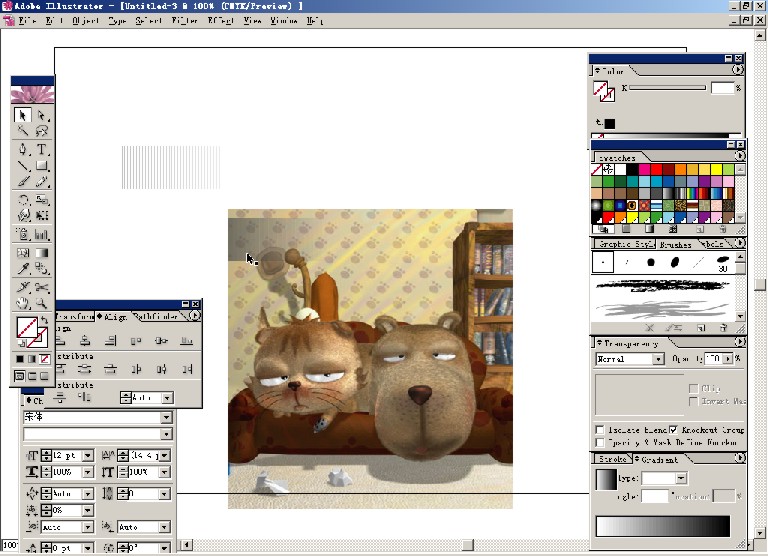Select the Symbol Sprayer tool
Image resolution: width=768 pixels, height=556 pixels.
pyautogui.click(x=23, y=234)
